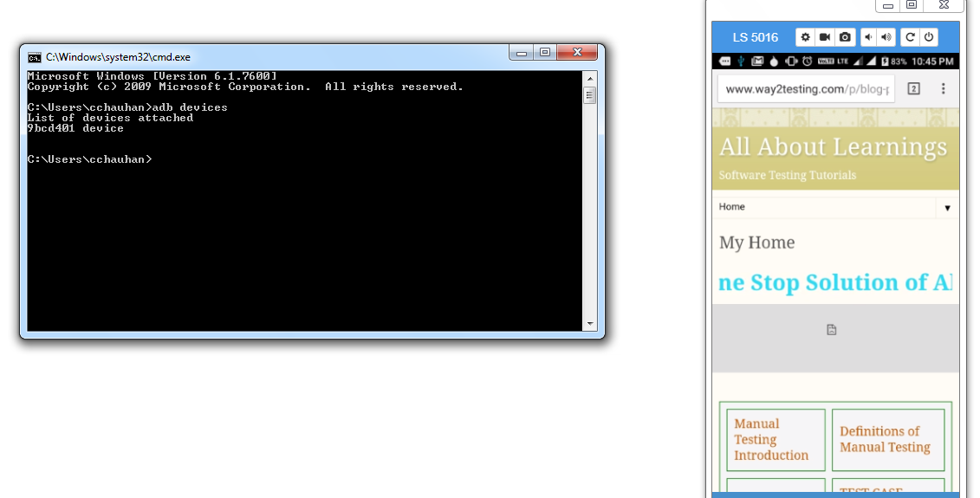Click the 'adb devices' command text

click(x=190, y=107)
